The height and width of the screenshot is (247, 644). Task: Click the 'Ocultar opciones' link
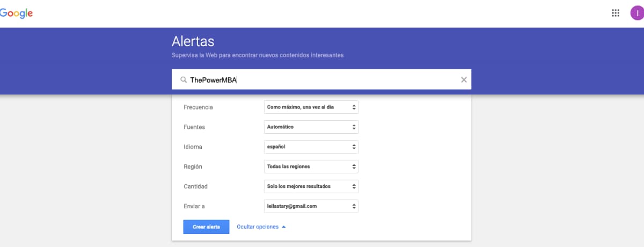258,227
